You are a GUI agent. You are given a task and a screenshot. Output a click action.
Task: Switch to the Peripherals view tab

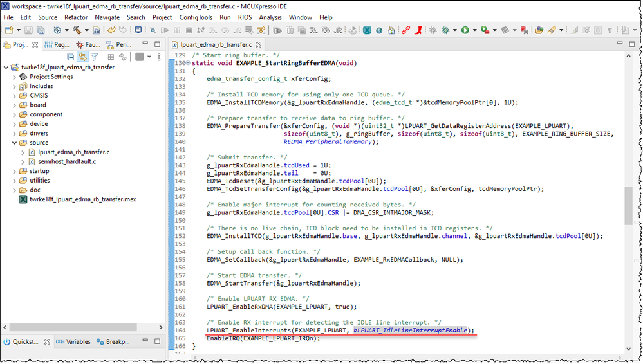pyautogui.click(x=119, y=44)
